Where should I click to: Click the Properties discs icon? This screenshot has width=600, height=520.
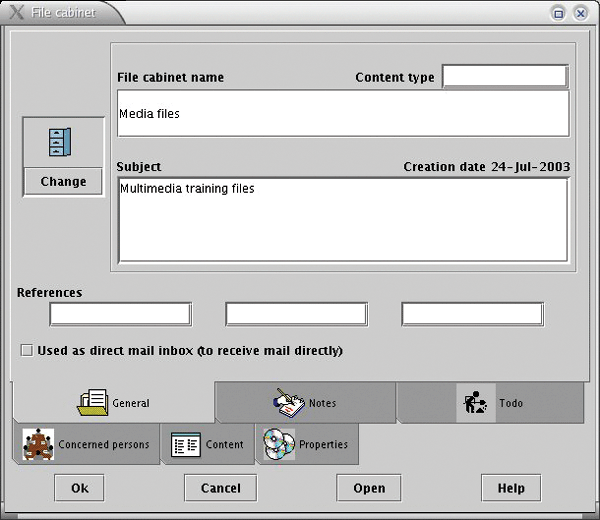(x=279, y=444)
